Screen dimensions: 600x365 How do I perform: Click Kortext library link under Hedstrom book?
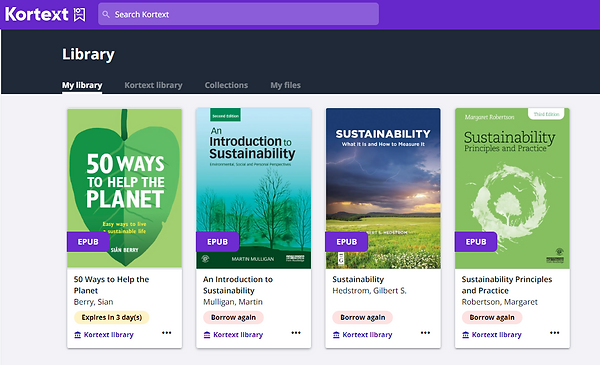(367, 335)
